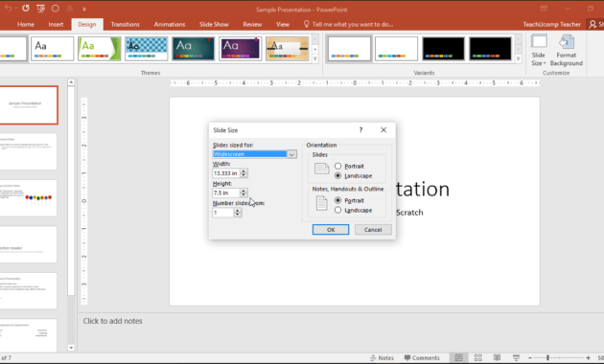604x364 pixels.
Task: Click the notes orientation page icon
Action: click(321, 203)
